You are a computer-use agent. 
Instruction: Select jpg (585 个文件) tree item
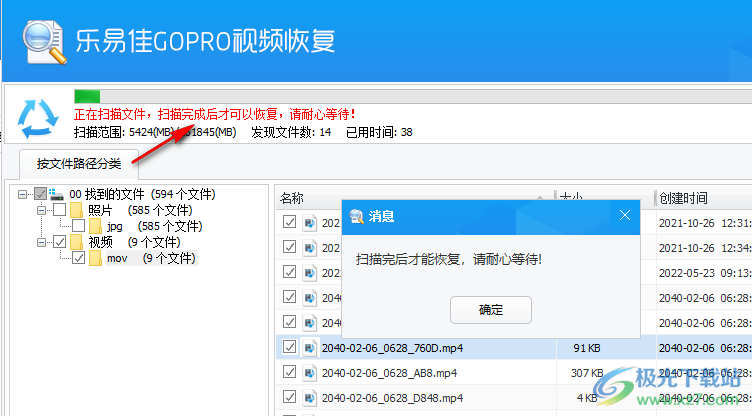pos(154,226)
